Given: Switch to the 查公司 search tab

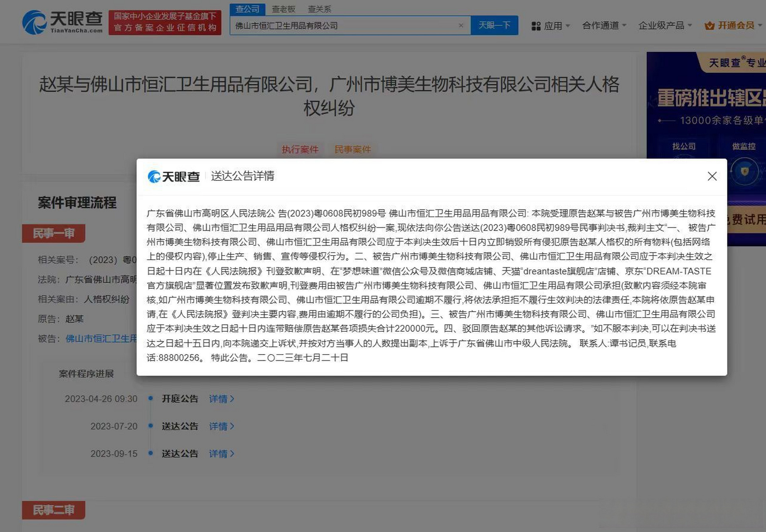Looking at the screenshot, I should [247, 9].
